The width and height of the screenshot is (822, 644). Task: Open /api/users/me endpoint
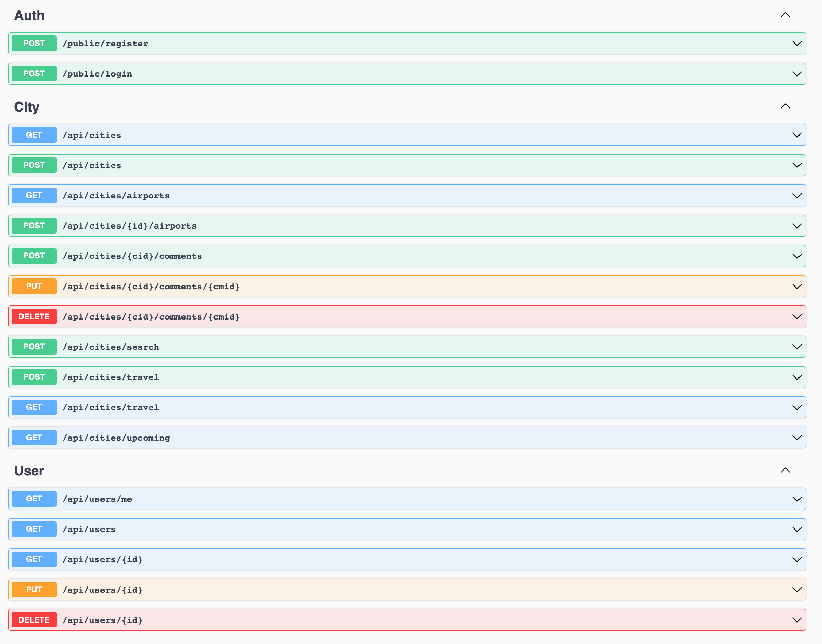click(97, 499)
